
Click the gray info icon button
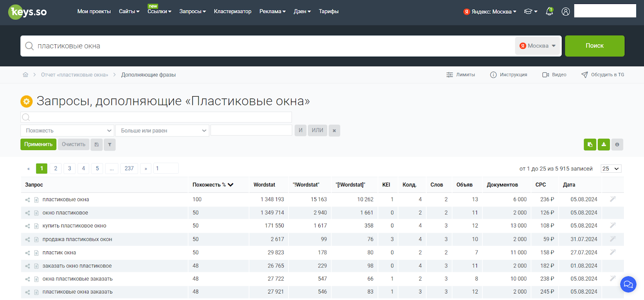coord(617,145)
